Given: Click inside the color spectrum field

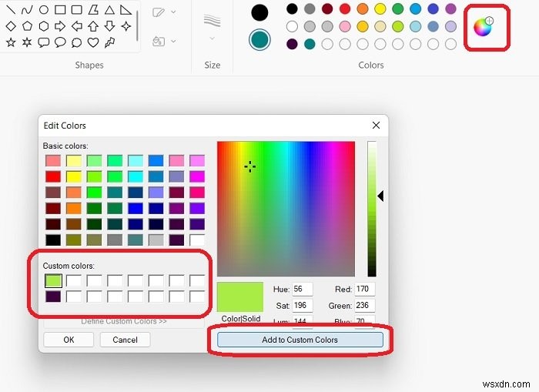Looking at the screenshot, I should coord(286,209).
